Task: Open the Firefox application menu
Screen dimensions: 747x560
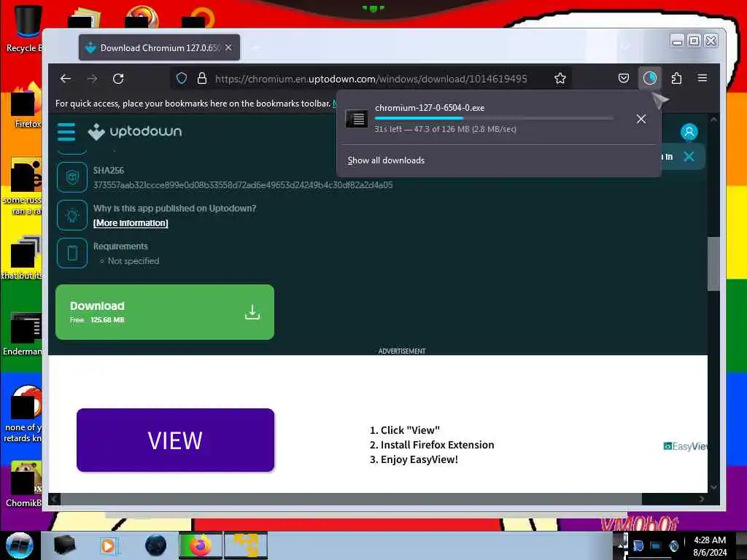Action: point(703,77)
